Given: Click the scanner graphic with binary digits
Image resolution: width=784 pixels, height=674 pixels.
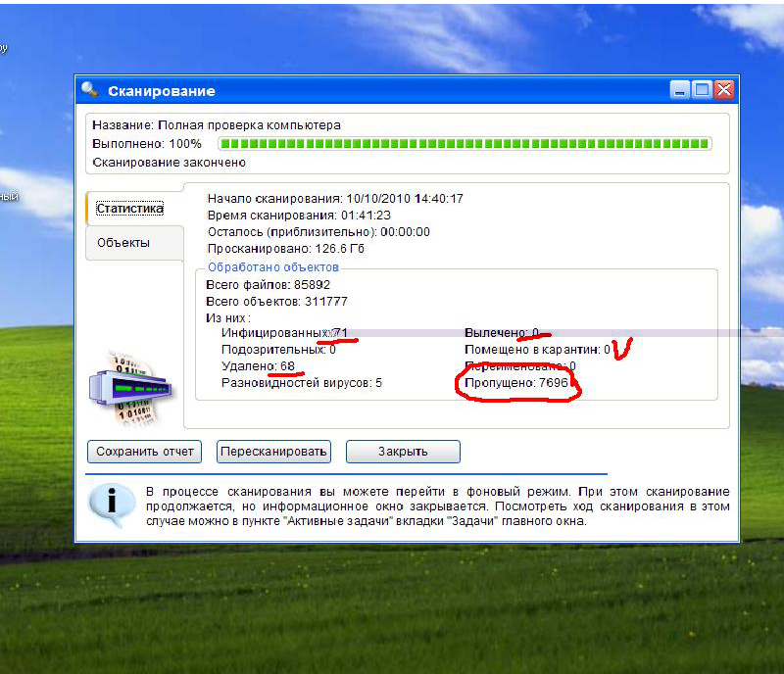Looking at the screenshot, I should tap(130, 388).
